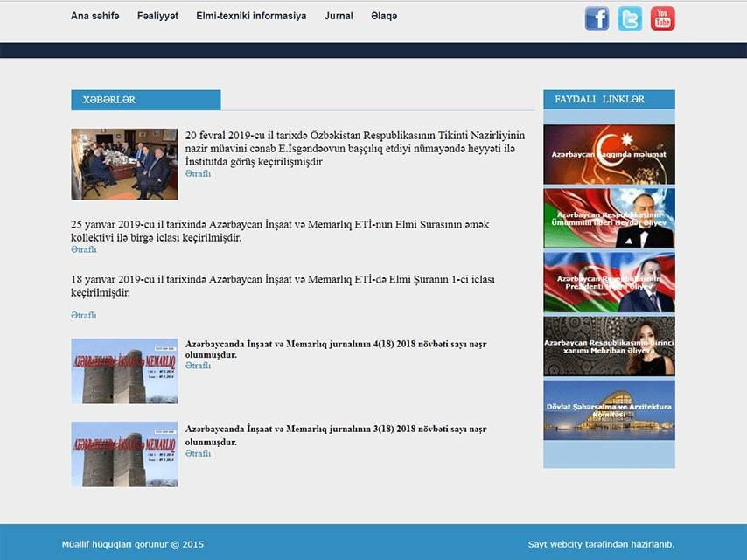The height and width of the screenshot is (560, 747).
Task: Open the Heydər Əliyev banner link
Action: pyautogui.click(x=609, y=218)
